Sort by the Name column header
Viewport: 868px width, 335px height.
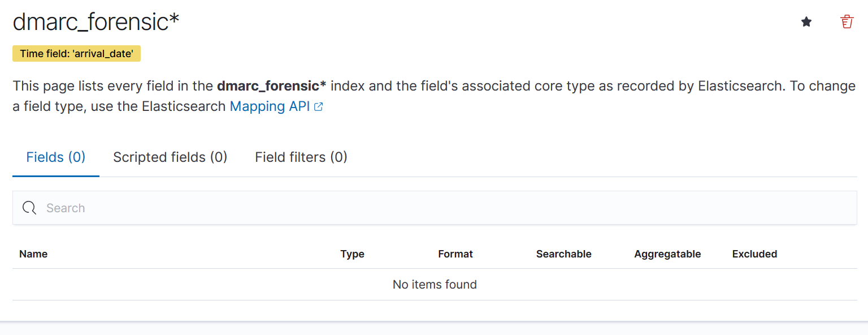click(33, 254)
